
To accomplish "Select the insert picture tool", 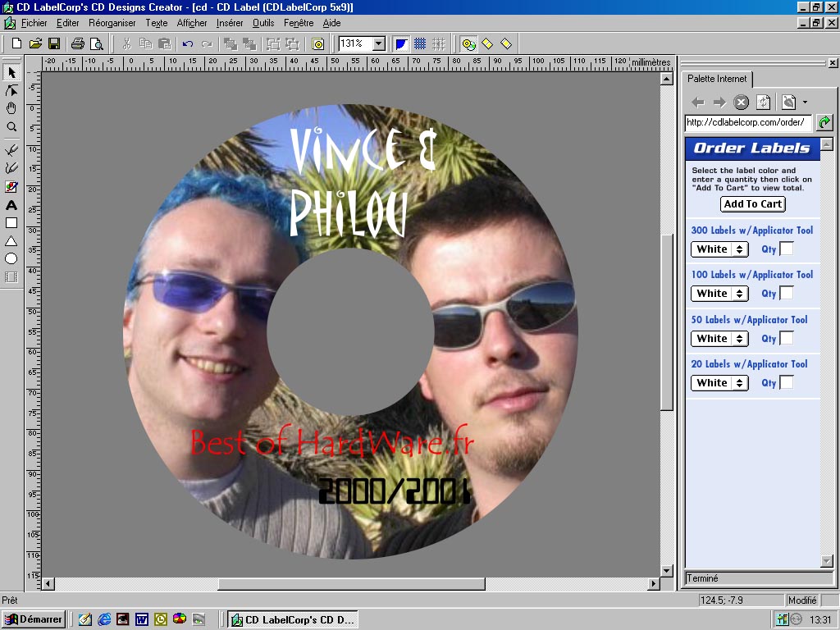I will 11,186.
